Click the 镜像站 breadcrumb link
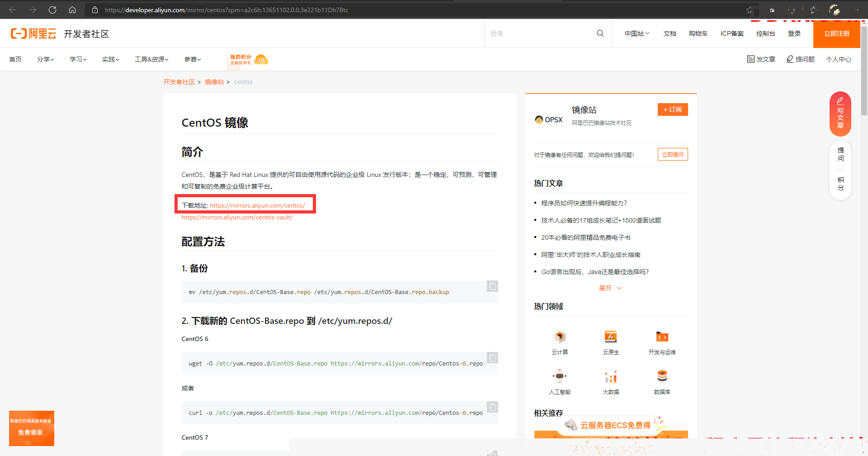868x456 pixels. point(214,82)
